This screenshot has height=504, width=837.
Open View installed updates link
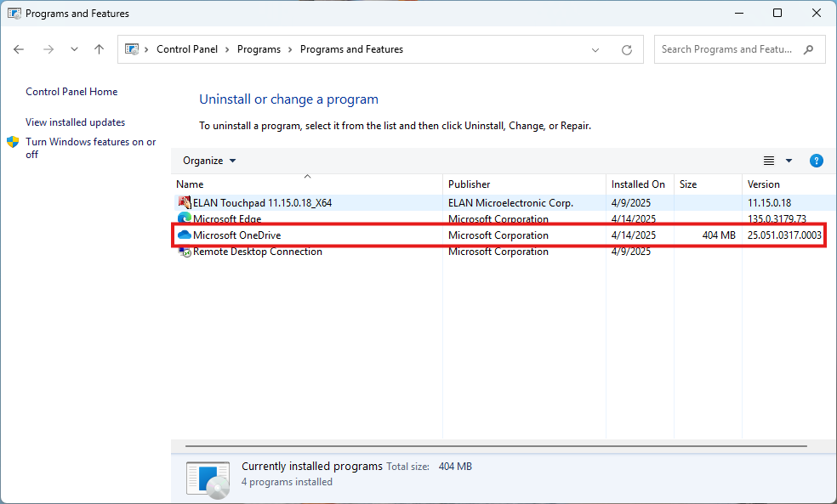pos(75,122)
